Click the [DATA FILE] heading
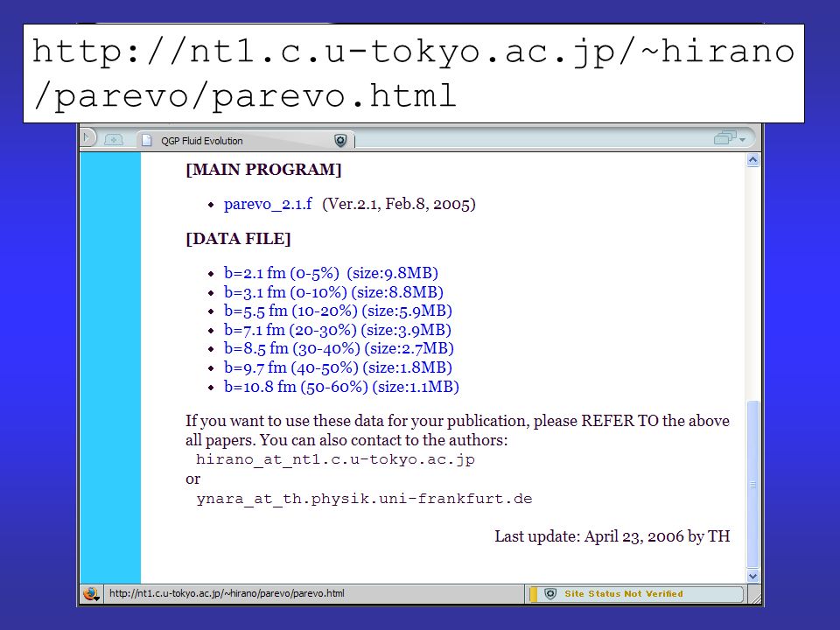Image resolution: width=840 pixels, height=630 pixels. pos(238,239)
